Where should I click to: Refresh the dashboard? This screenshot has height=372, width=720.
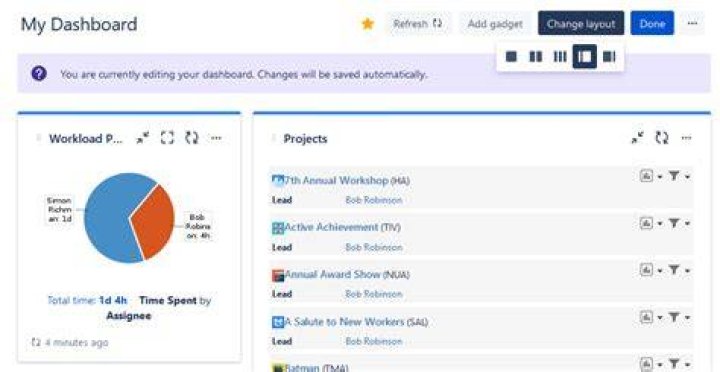coord(418,23)
